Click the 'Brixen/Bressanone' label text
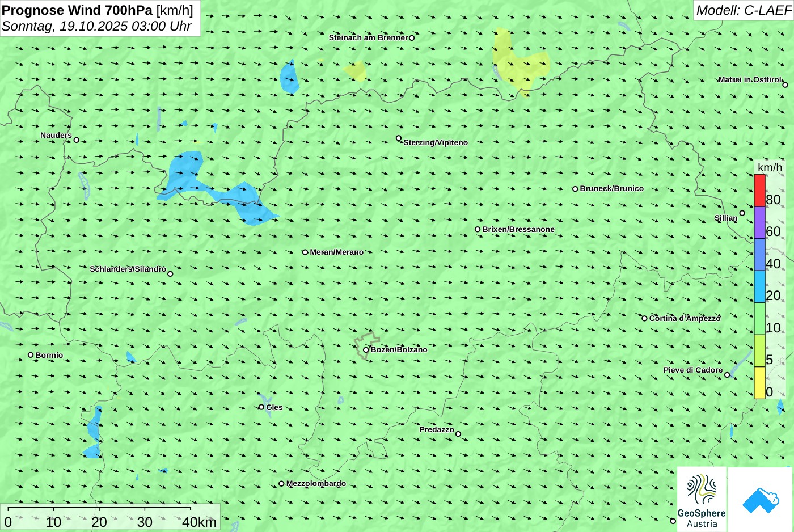Image resolution: width=794 pixels, height=532 pixels. (518, 229)
